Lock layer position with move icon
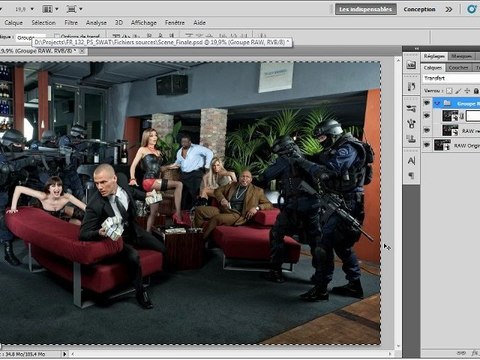Screen dimensions: 480x360 tap(467, 91)
